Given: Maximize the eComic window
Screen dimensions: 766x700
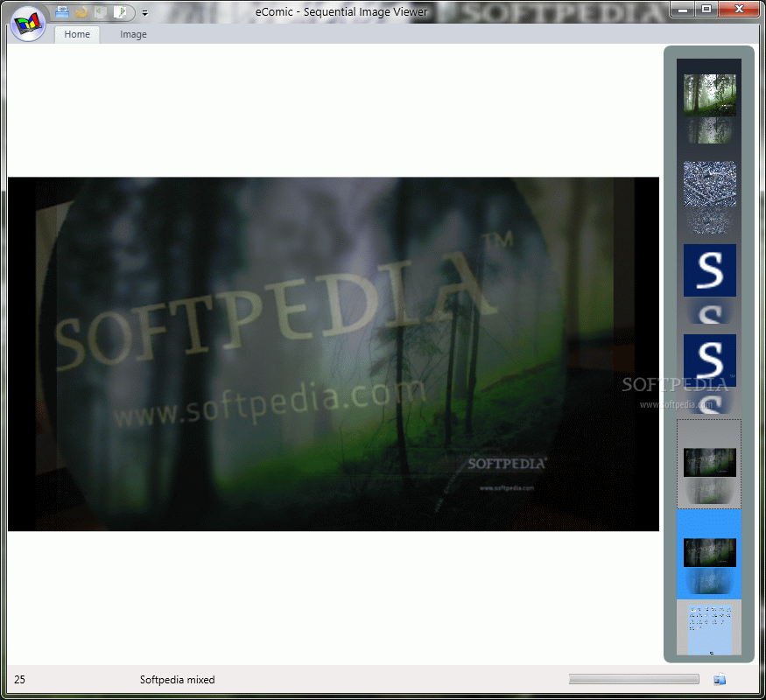Looking at the screenshot, I should point(706,10).
